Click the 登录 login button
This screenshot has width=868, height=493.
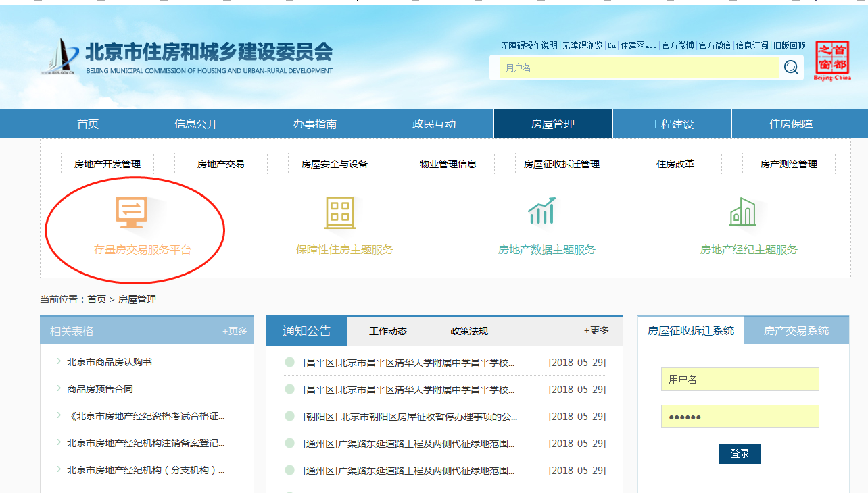tap(740, 454)
